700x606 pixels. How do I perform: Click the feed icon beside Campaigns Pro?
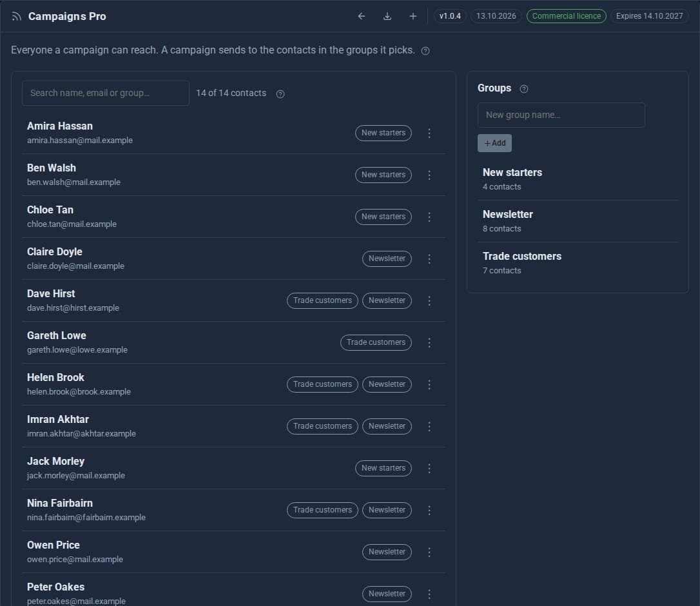(17, 17)
